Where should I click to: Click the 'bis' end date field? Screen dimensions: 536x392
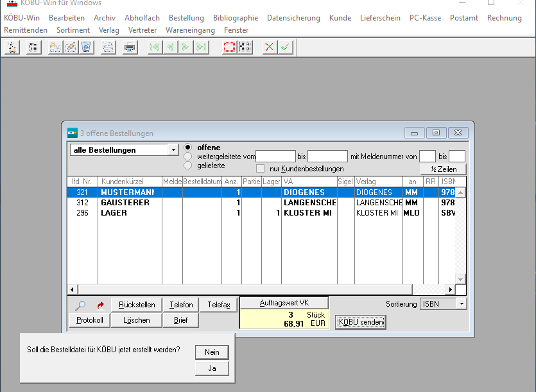327,156
